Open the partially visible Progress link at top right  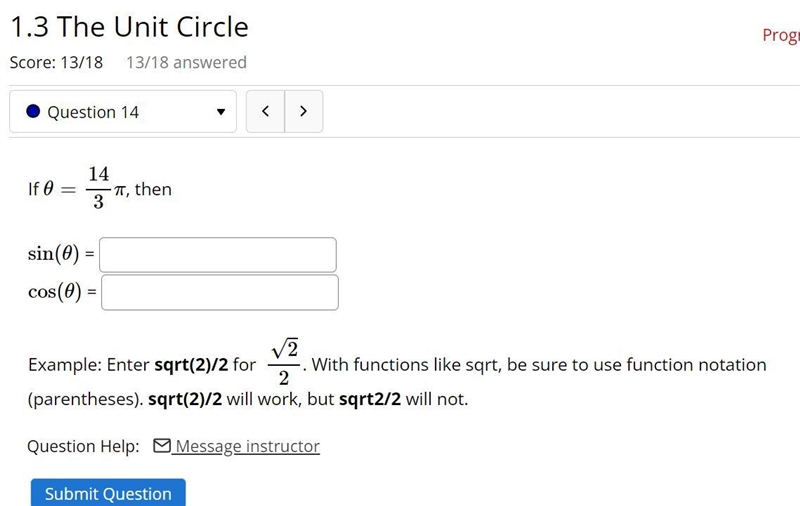pyautogui.click(x=781, y=36)
